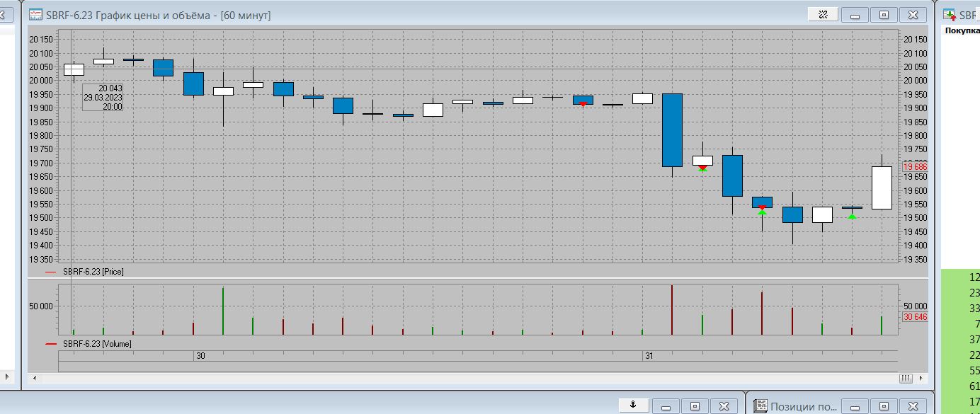This screenshot has width=980, height=414.
Task: Click the 20.043 value in the chart tooltip
Action: point(110,88)
